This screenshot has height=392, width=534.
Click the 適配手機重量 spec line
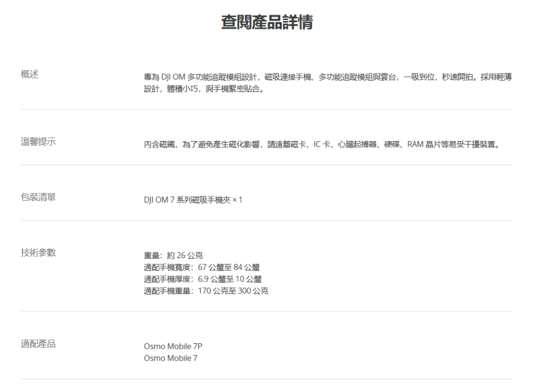(x=206, y=291)
